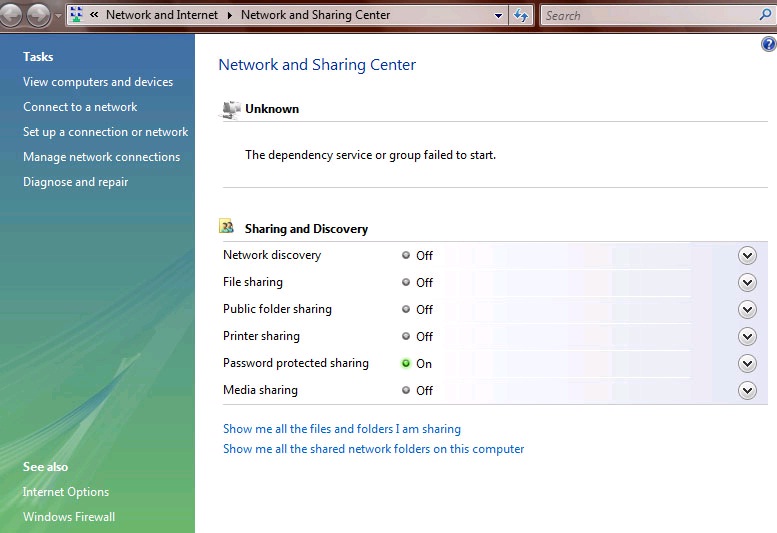
Task: Click the double chevron in address breadcrumb
Action: click(94, 15)
